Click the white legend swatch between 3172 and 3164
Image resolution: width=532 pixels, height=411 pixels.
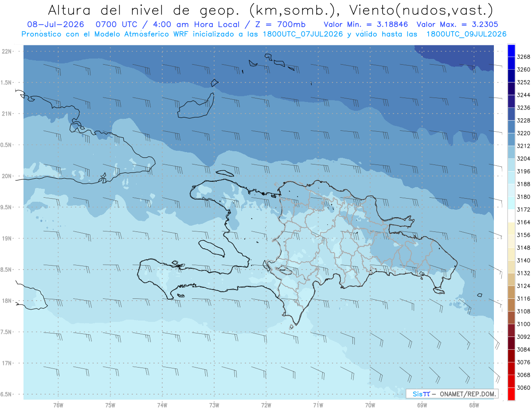pyautogui.click(x=511, y=215)
